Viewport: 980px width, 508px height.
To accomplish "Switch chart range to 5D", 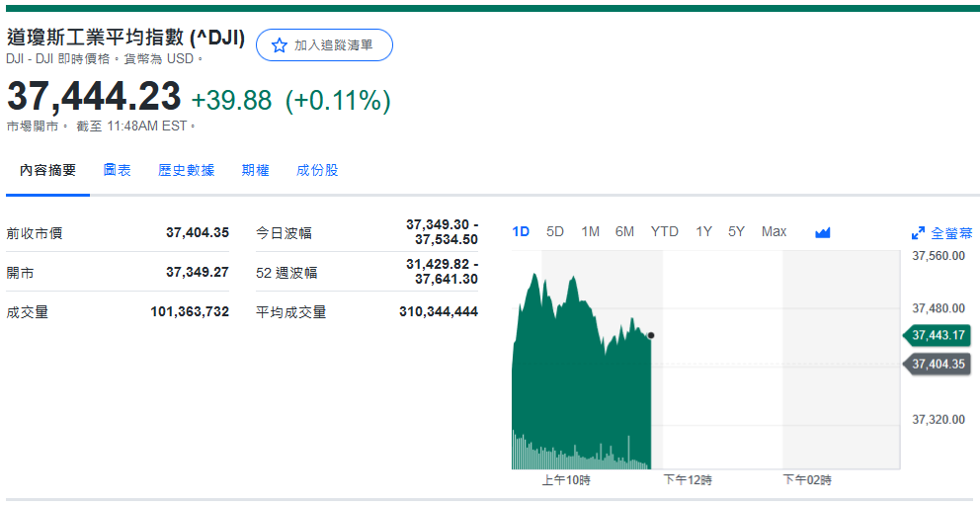I will tap(555, 232).
